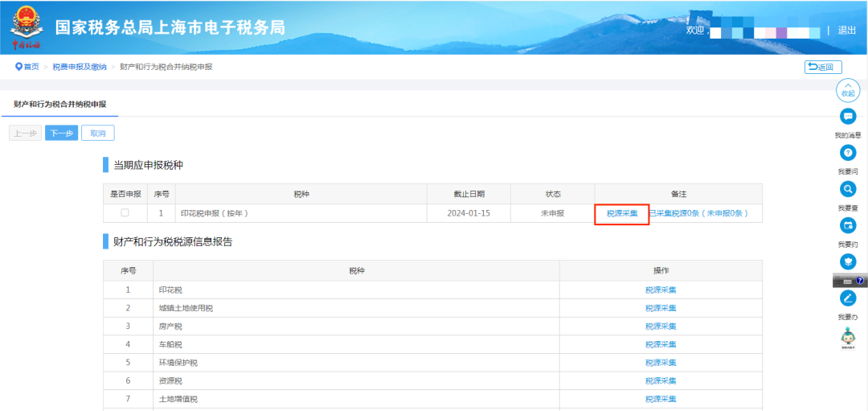Click the 土地增值税 row name
This screenshot has width=868, height=411.
click(x=178, y=400)
